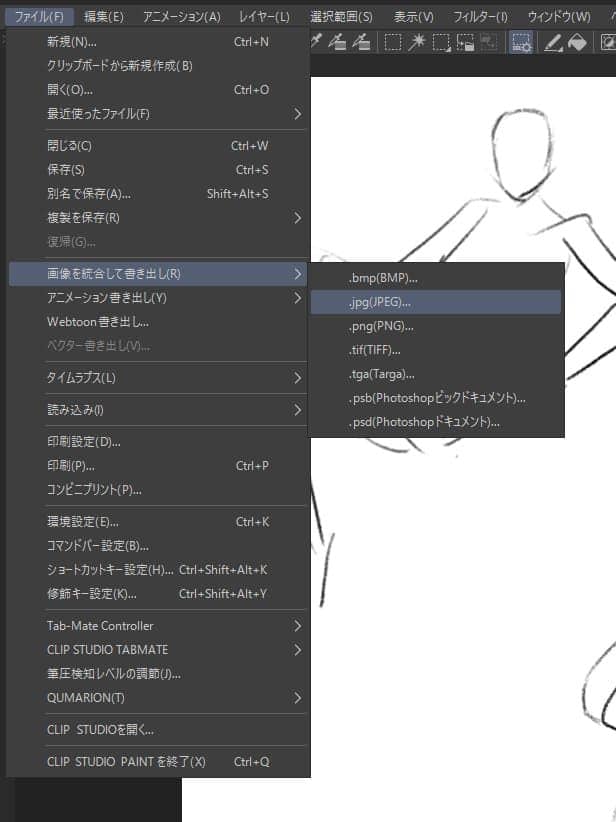Export as .tga(Targa)...
The image size is (616, 822).
(x=436, y=374)
